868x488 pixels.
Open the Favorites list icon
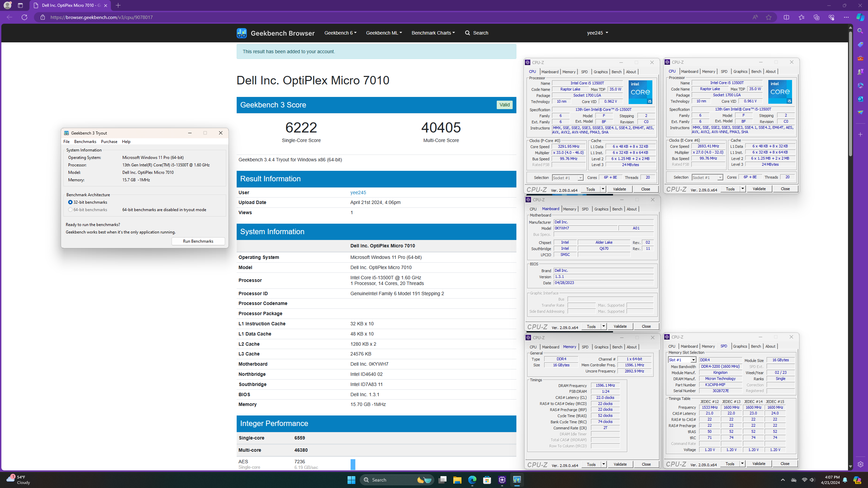[802, 17]
